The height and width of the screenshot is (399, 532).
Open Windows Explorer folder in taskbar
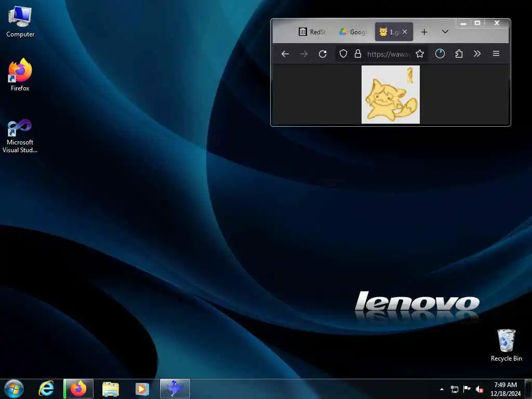tap(111, 389)
